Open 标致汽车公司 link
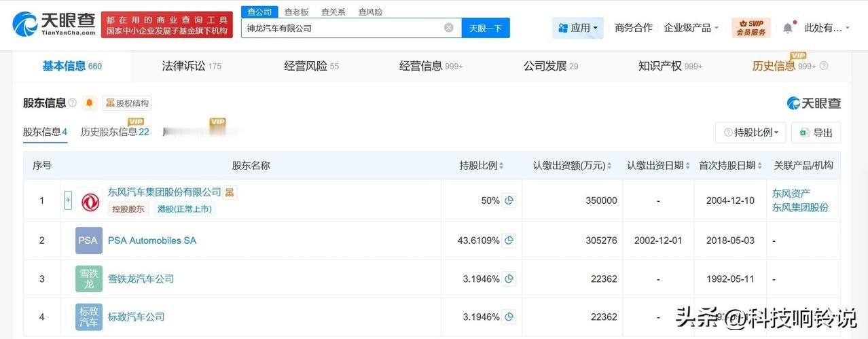The height and width of the screenshot is (339, 868). (136, 317)
